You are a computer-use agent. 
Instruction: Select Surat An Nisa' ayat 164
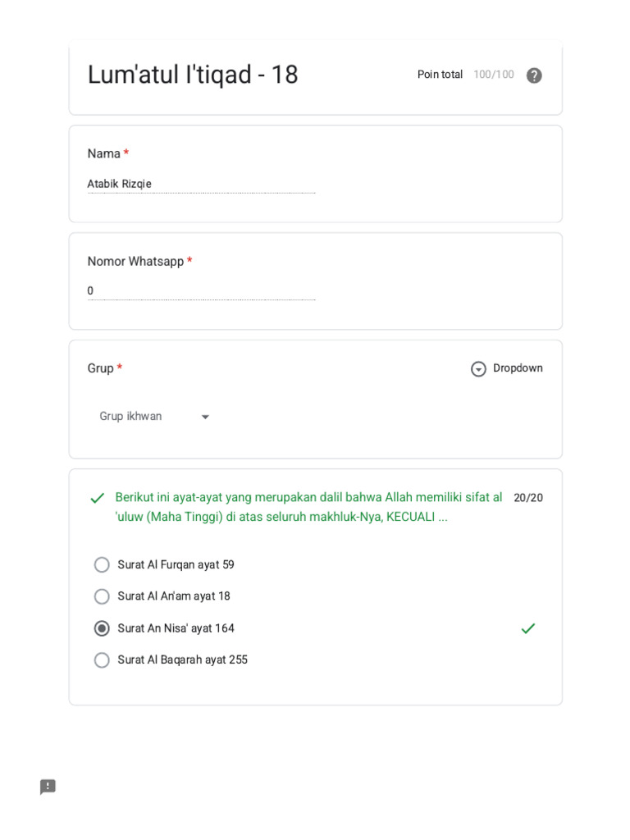(x=102, y=628)
